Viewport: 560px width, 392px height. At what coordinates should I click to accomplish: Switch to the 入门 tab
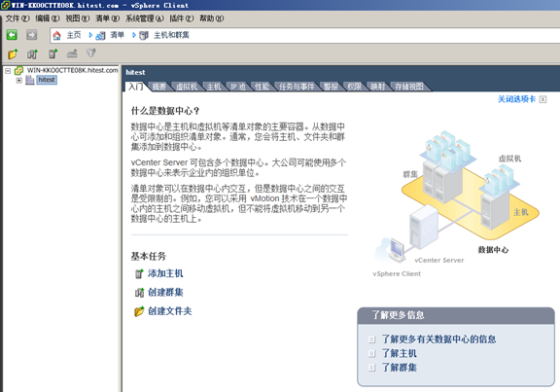click(136, 87)
